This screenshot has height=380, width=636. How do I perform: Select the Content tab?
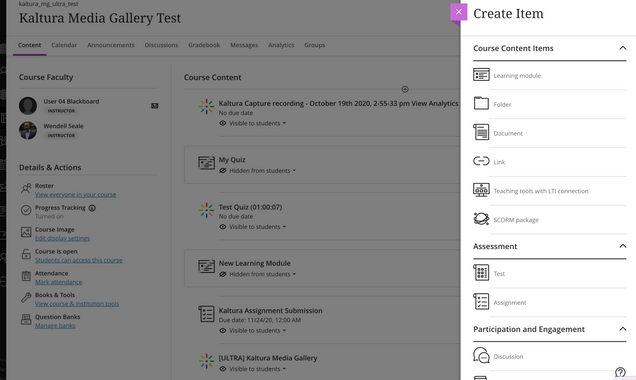click(29, 45)
